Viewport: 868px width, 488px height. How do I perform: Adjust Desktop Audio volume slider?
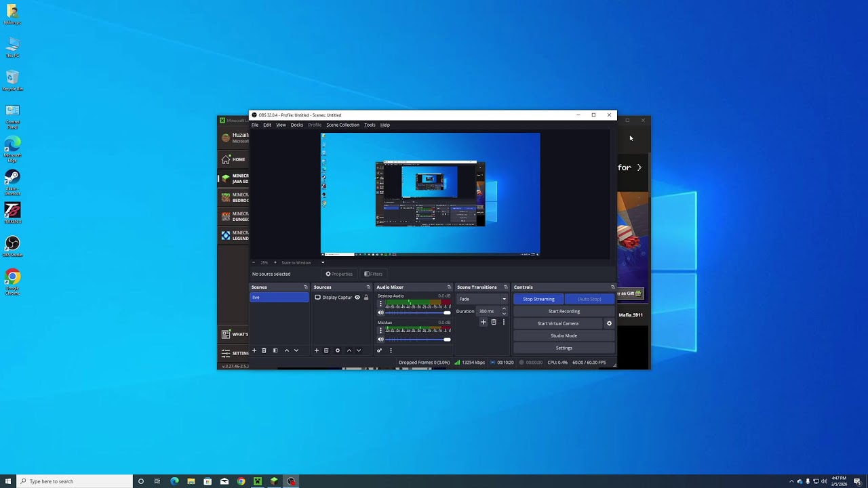pos(418,312)
